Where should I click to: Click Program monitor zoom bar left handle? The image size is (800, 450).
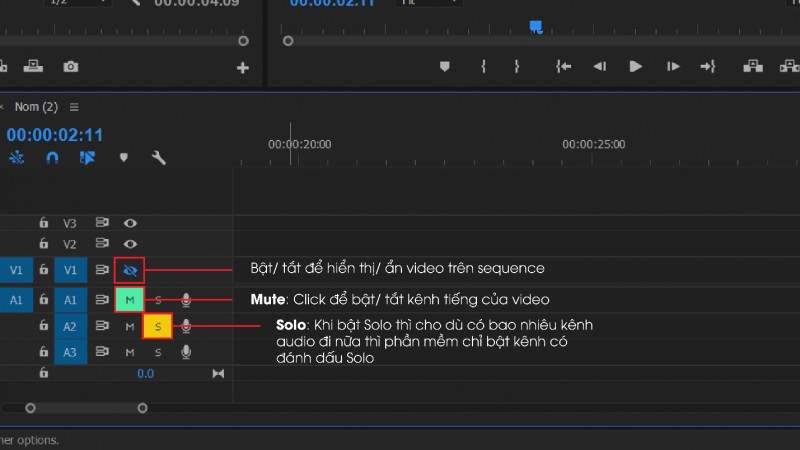click(288, 41)
